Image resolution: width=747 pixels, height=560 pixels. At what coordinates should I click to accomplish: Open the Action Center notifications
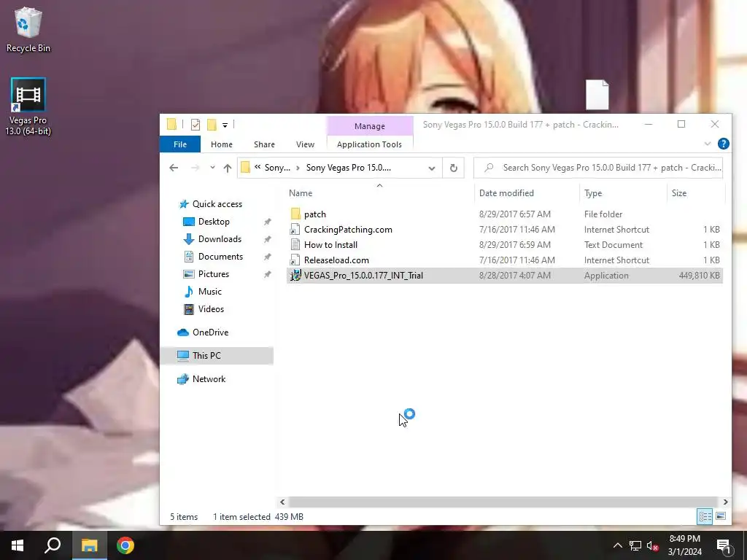(x=724, y=546)
